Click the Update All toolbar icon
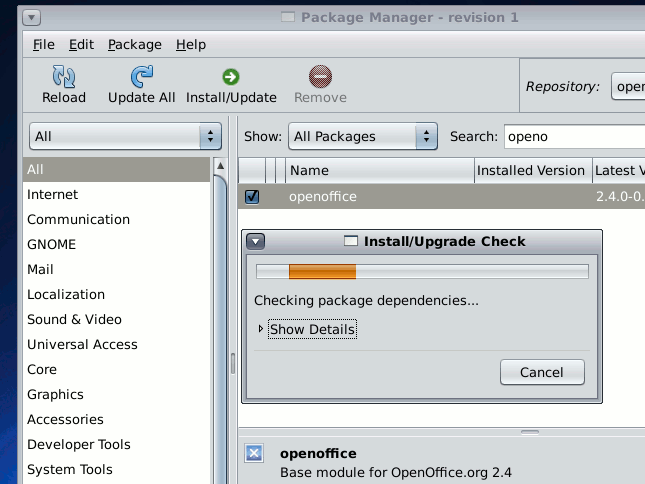Image resolution: width=645 pixels, height=484 pixels. [142, 76]
